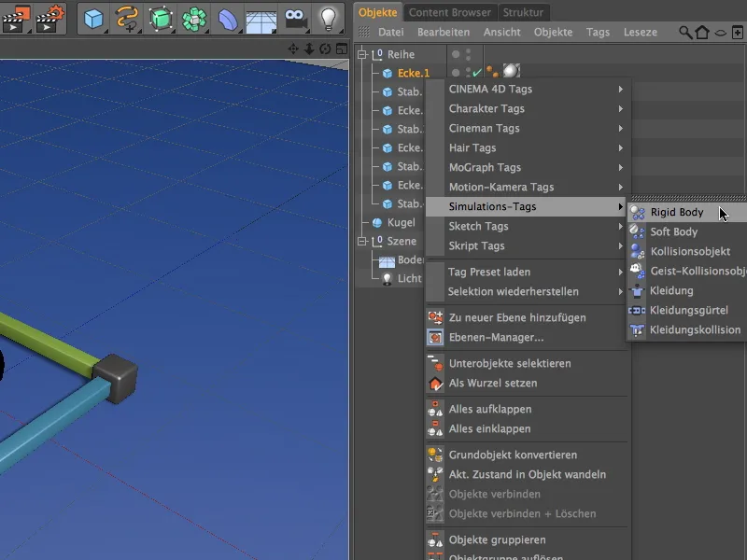747x560 pixels.
Task: Select the green subdivision generator icon
Action: click(161, 19)
